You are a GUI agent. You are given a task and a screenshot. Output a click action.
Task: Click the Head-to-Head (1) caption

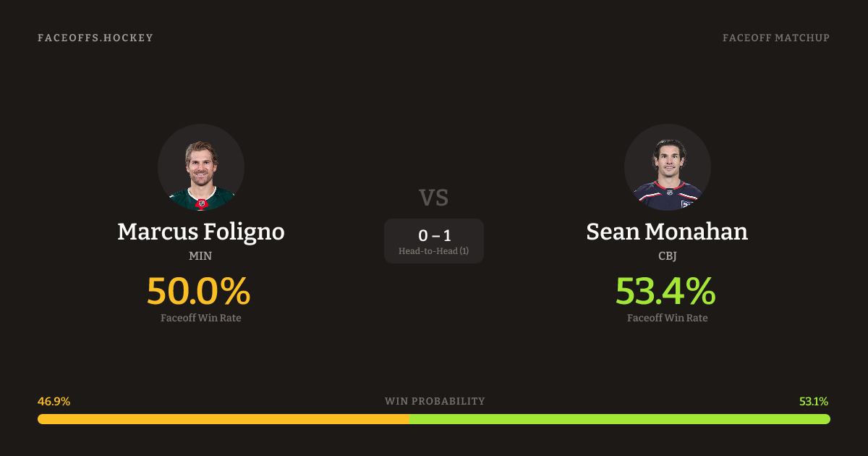tap(434, 251)
